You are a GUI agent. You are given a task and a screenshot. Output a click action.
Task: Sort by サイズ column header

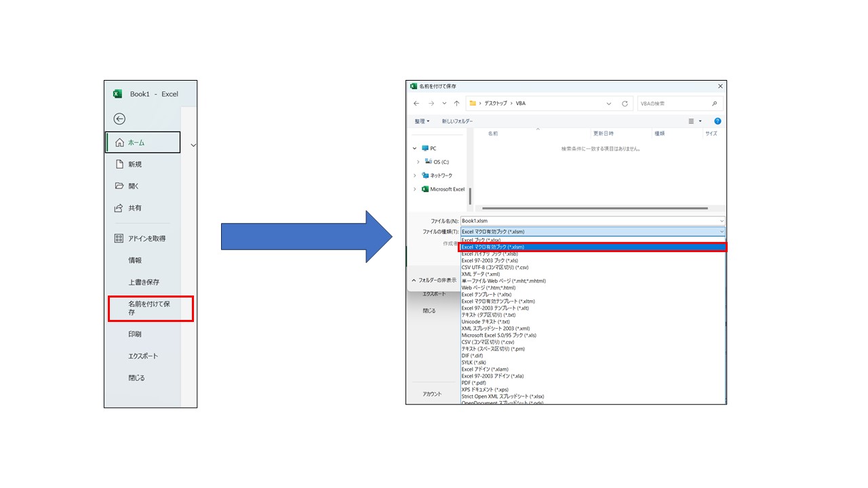coord(711,134)
